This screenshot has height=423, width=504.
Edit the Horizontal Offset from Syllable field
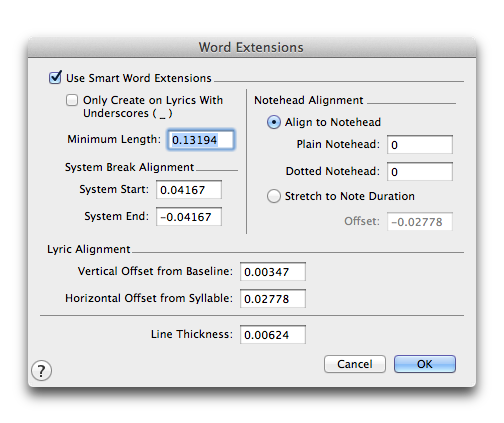click(x=273, y=299)
